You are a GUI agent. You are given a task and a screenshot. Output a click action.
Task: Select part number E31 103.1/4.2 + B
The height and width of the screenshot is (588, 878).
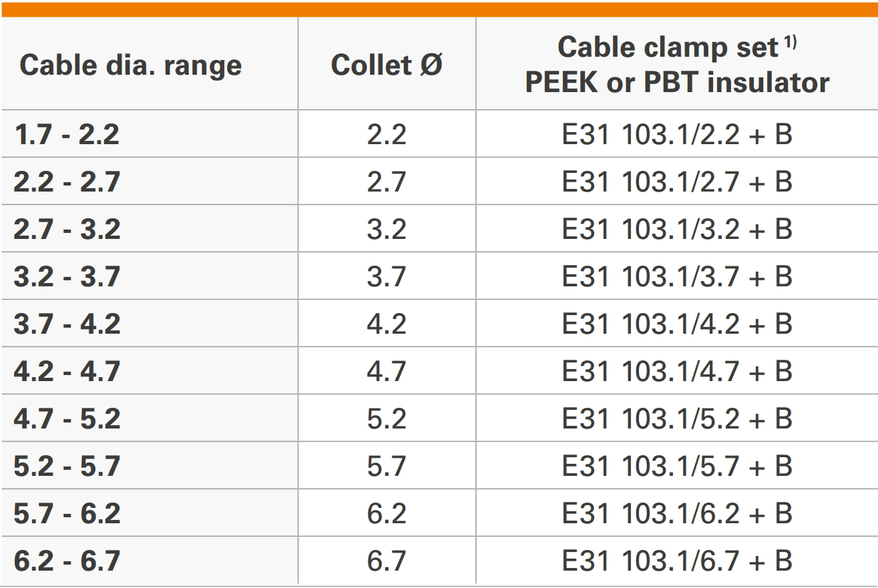pos(677,324)
